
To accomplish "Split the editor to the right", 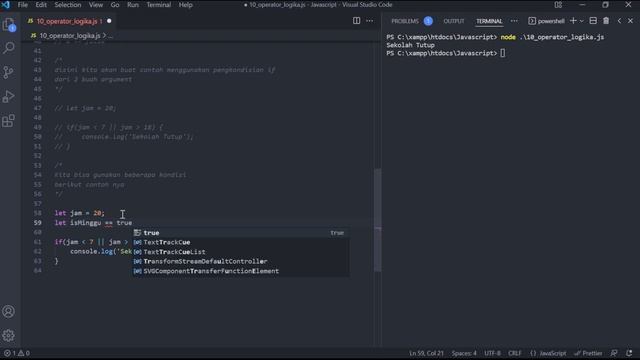I will (x=356, y=21).
